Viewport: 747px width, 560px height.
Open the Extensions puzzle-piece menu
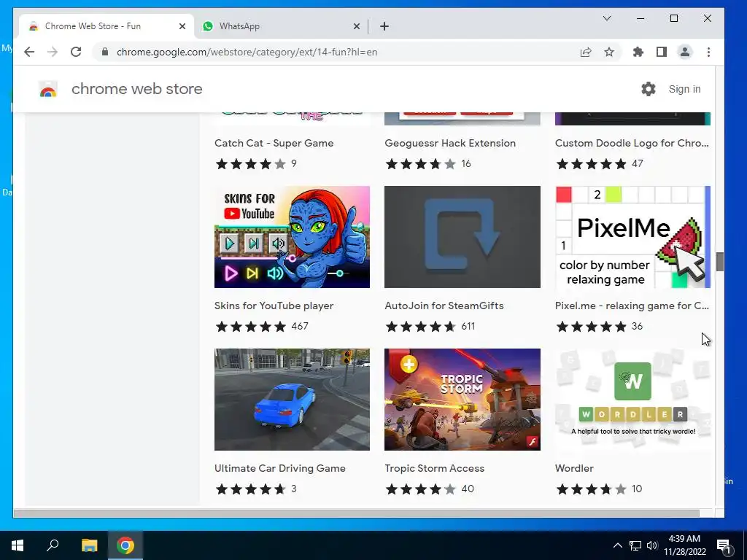tap(638, 52)
